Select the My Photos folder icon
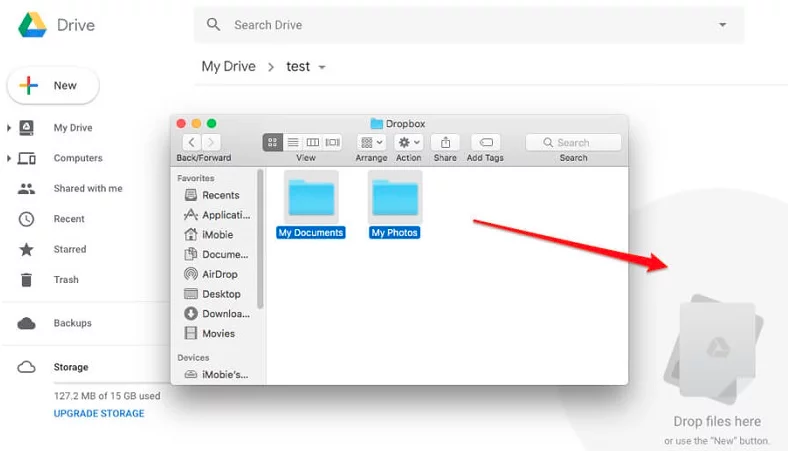Viewport: 788px width, 451px height. [x=395, y=198]
